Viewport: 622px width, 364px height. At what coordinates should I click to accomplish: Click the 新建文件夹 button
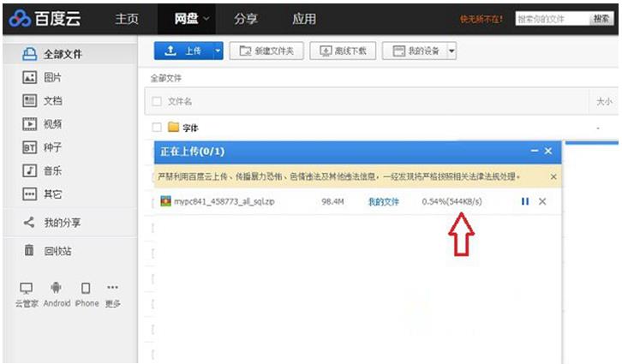pos(266,51)
